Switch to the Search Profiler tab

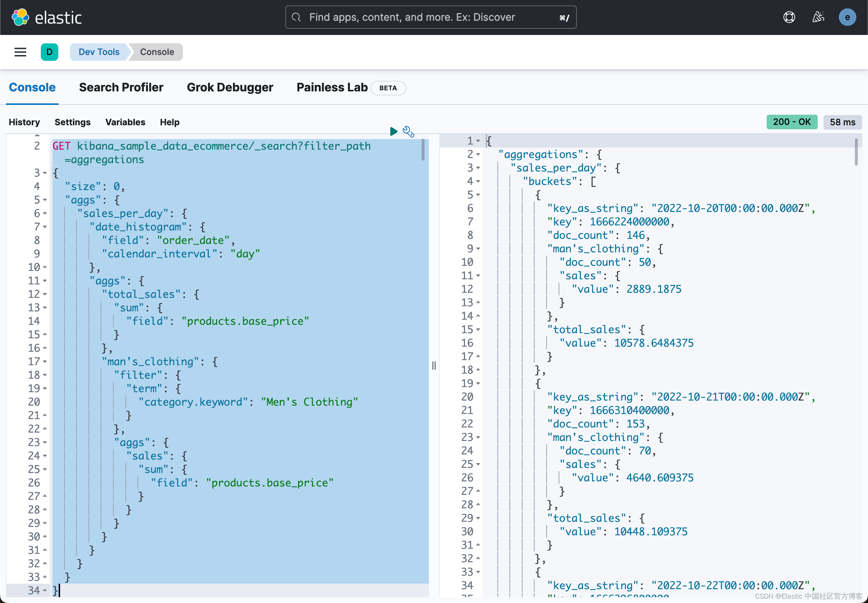point(121,87)
